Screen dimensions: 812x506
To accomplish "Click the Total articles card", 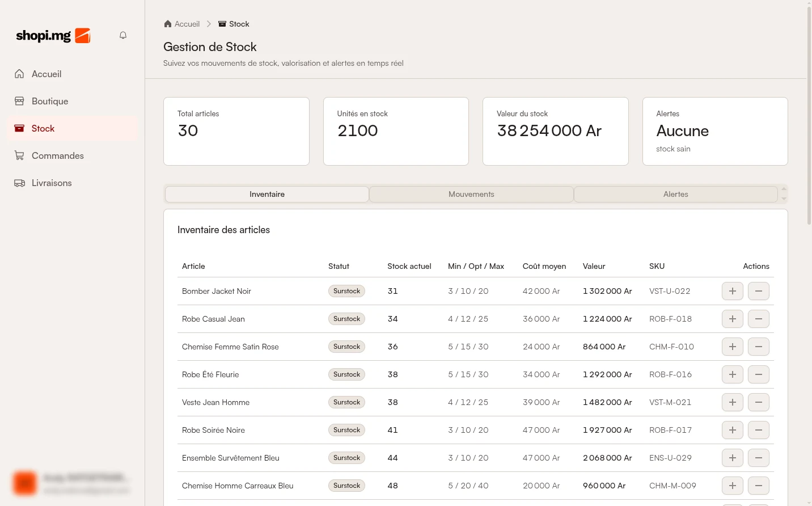I will [236, 131].
